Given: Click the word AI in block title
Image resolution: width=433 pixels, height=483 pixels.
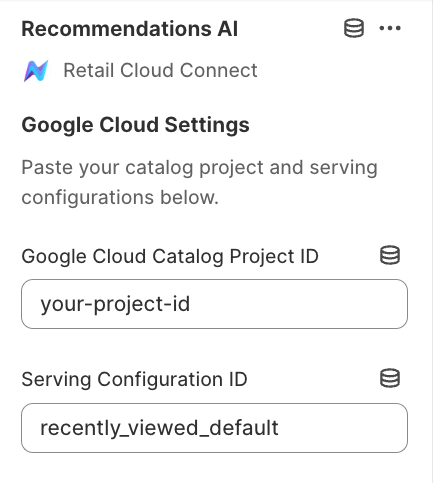Looking at the screenshot, I should [228, 29].
